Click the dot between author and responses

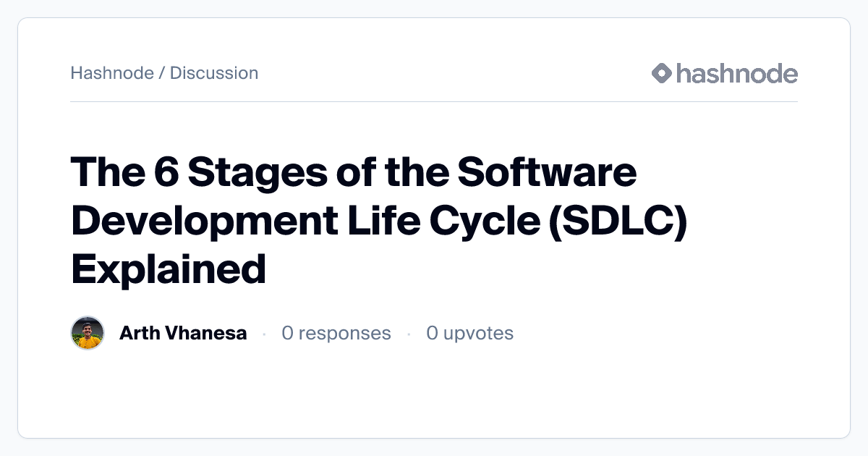pos(264,334)
